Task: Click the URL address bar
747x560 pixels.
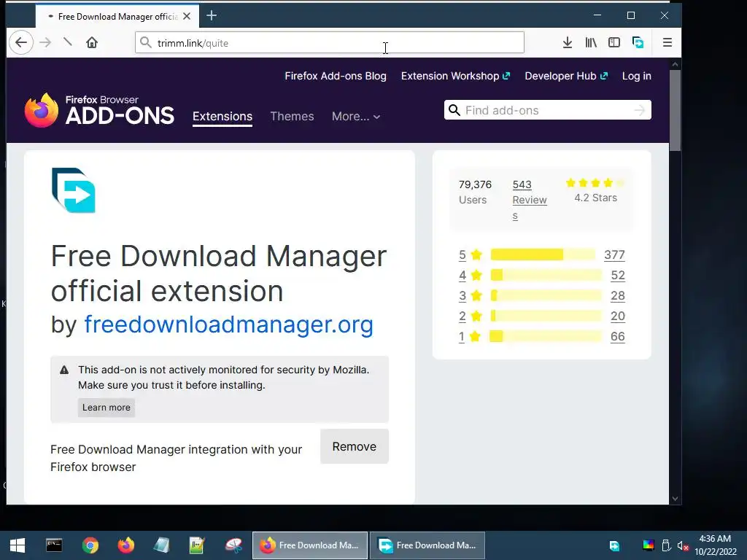Action: tap(330, 43)
